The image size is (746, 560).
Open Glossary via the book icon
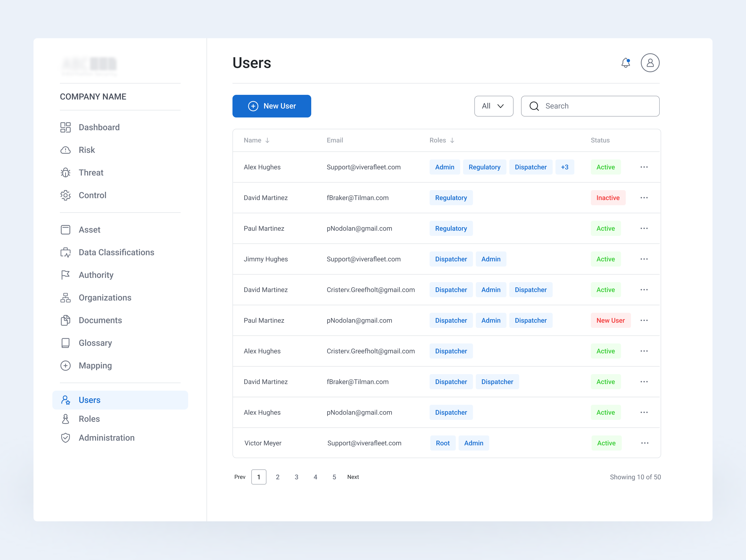coord(65,343)
